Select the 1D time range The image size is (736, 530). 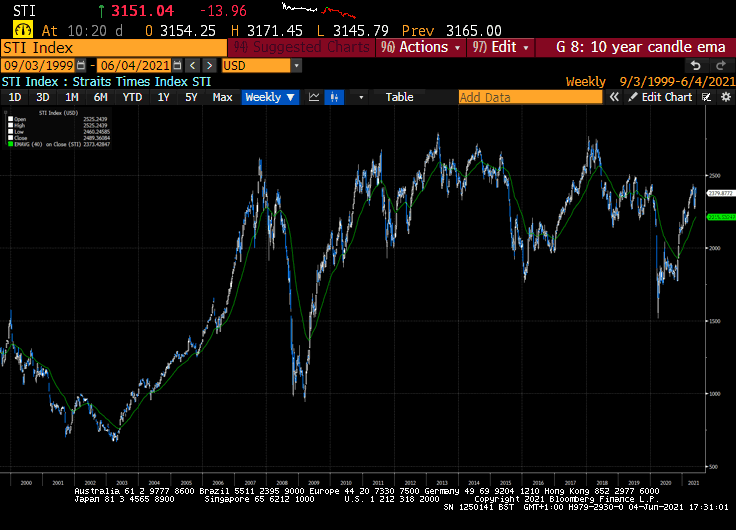pyautogui.click(x=15, y=97)
